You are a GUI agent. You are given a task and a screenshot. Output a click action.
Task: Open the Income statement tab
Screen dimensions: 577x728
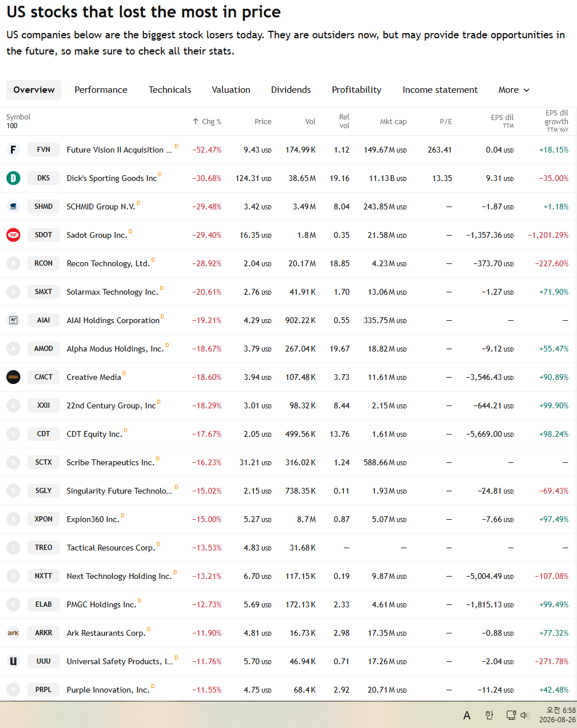click(x=440, y=90)
